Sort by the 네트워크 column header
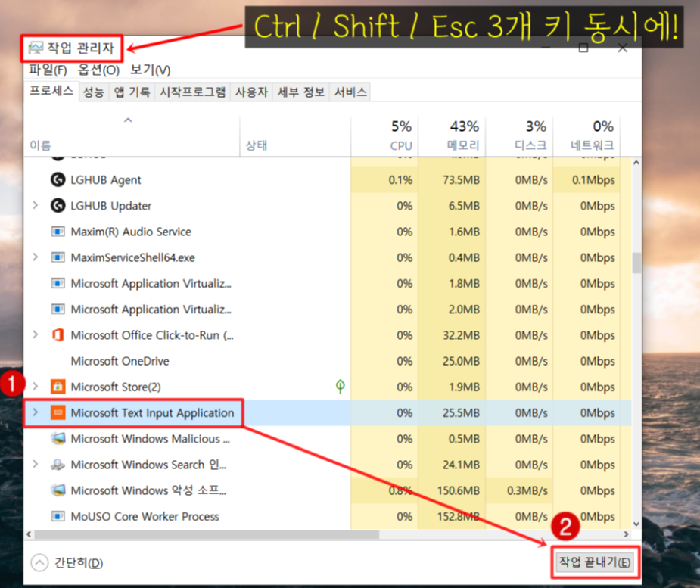 pos(586,136)
